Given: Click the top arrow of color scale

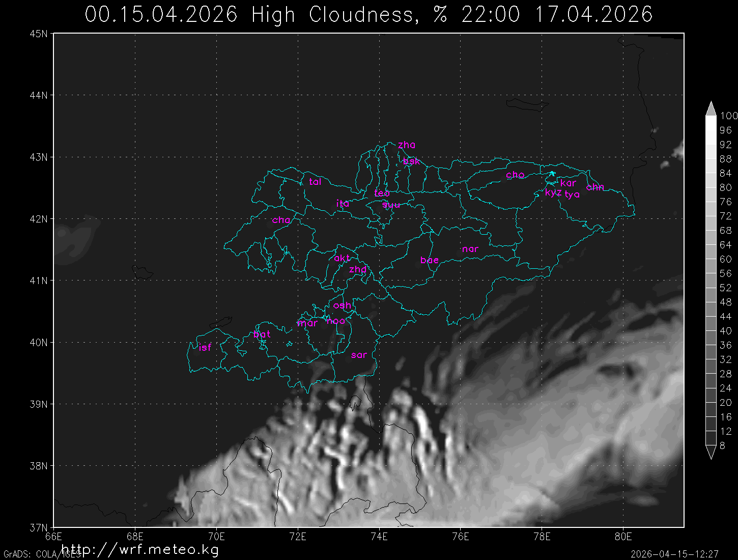Looking at the screenshot, I should [x=711, y=108].
